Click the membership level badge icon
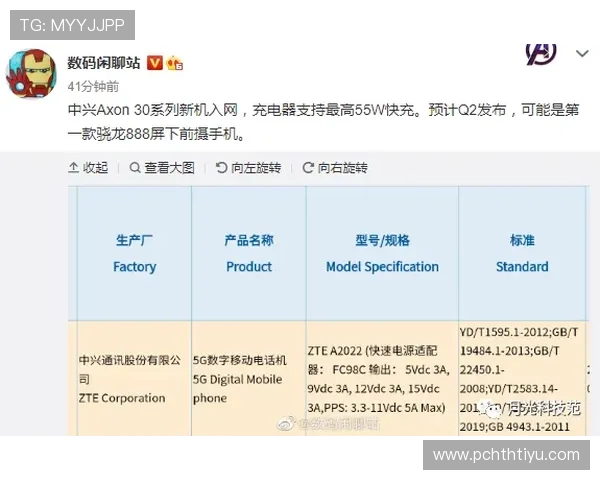 tap(174, 63)
